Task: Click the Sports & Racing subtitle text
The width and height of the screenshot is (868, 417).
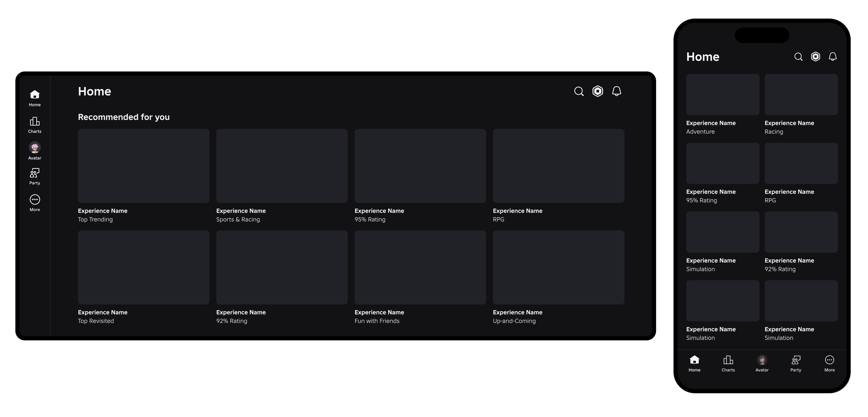Action: coord(238,219)
